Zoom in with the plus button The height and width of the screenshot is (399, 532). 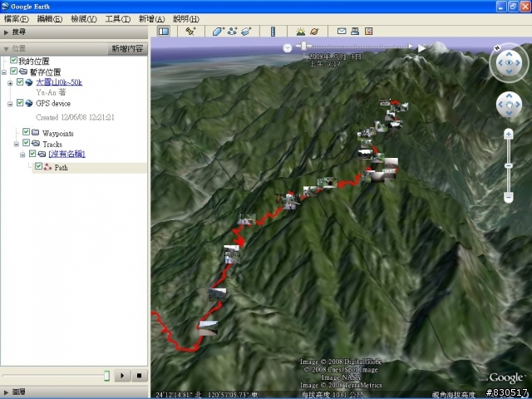click(508, 135)
